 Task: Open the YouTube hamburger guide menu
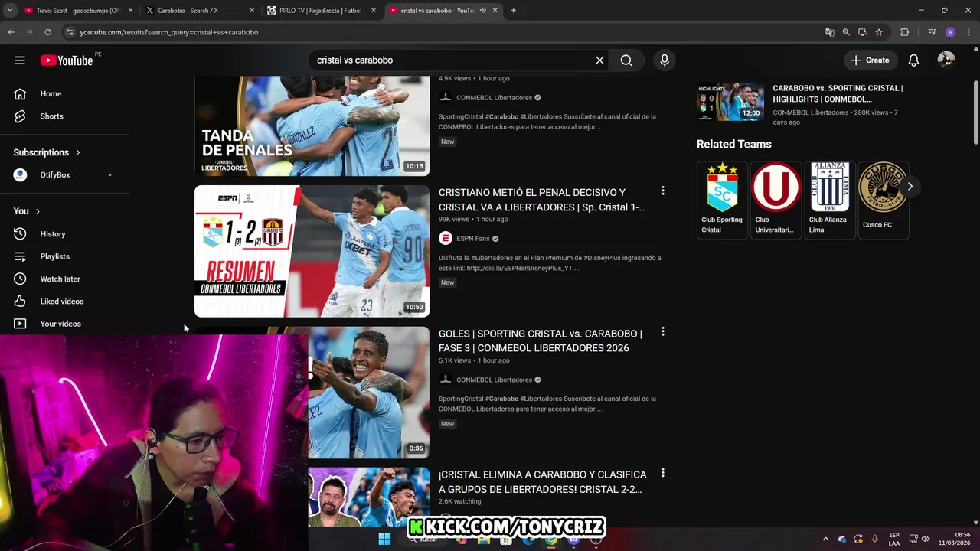pyautogui.click(x=20, y=60)
